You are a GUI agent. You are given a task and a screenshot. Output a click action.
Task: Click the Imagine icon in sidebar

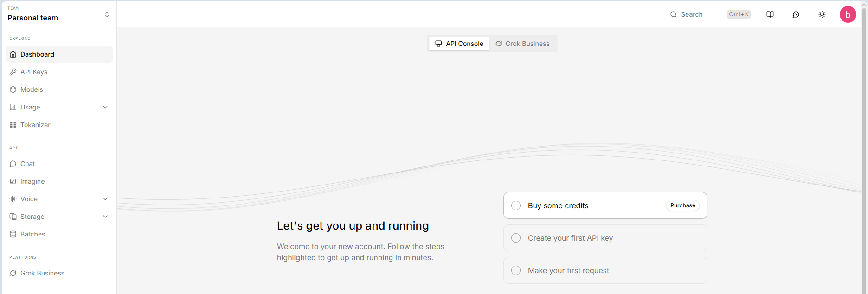tap(13, 181)
